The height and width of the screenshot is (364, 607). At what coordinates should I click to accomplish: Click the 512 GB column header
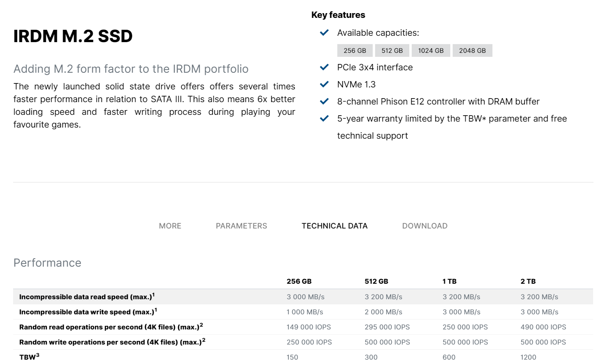tap(376, 281)
